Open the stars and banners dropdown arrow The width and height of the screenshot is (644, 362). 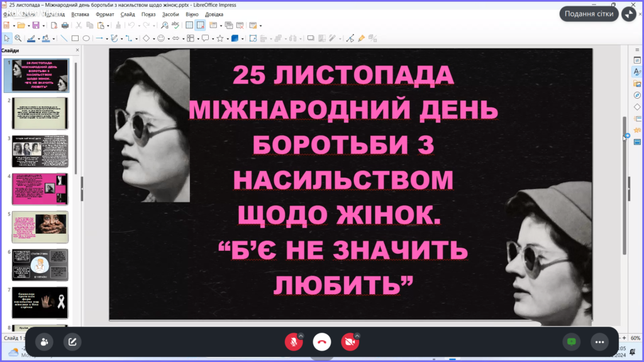point(226,38)
